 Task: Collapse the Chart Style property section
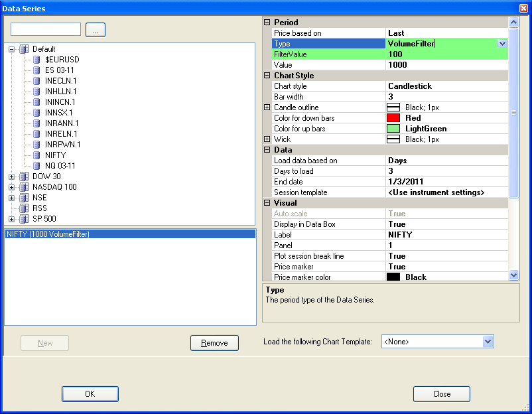tap(267, 76)
